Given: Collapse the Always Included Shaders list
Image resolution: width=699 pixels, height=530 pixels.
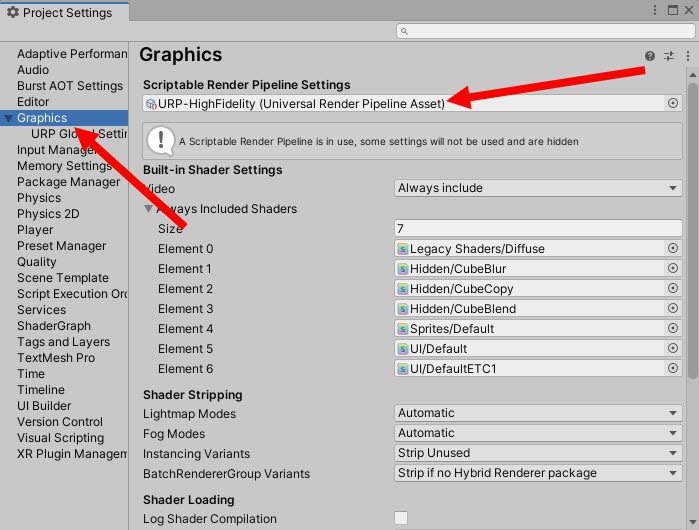Looking at the screenshot, I should pyautogui.click(x=148, y=209).
